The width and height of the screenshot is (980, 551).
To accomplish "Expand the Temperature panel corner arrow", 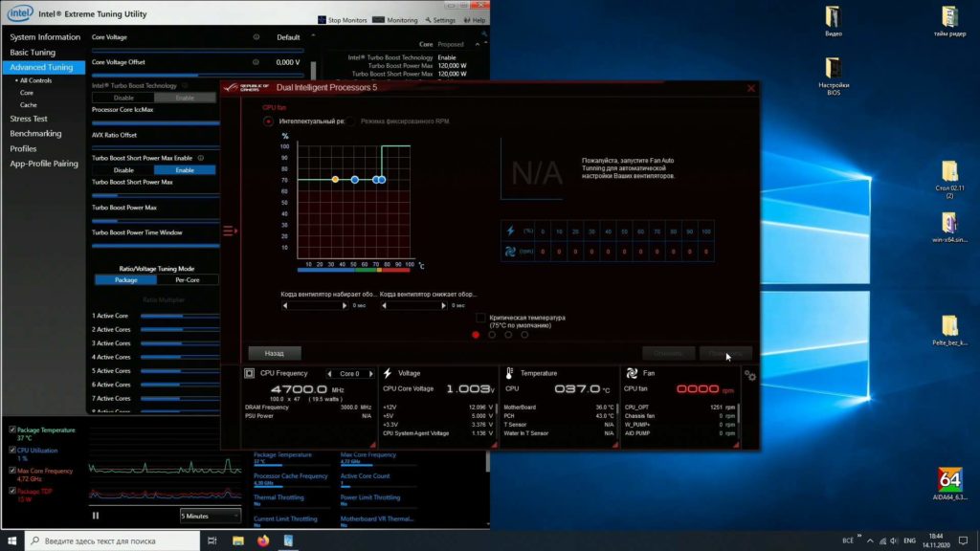I will [x=615, y=445].
